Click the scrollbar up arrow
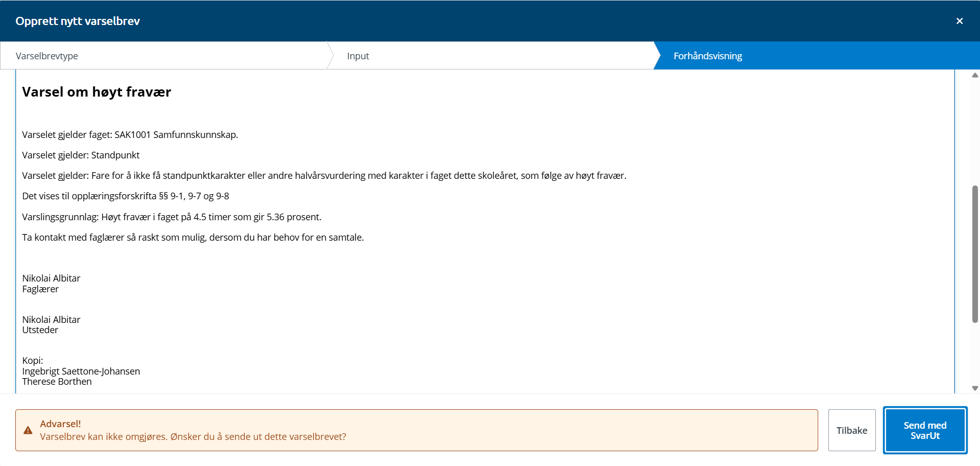Screen dimensions: 980x466 coord(975,75)
